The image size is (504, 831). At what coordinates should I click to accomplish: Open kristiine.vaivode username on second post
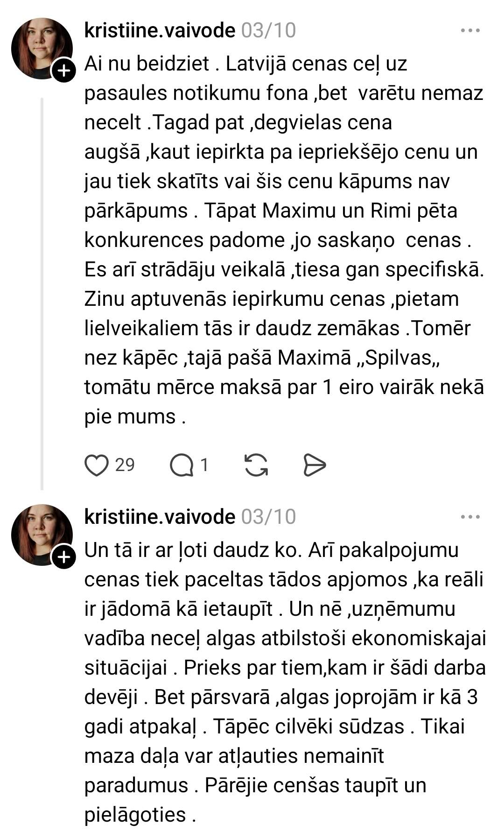pyautogui.click(x=160, y=517)
